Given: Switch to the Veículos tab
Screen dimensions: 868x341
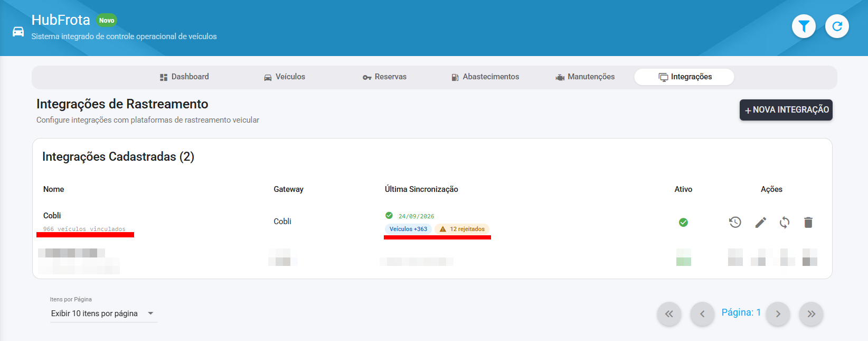Looking at the screenshot, I should (x=285, y=77).
